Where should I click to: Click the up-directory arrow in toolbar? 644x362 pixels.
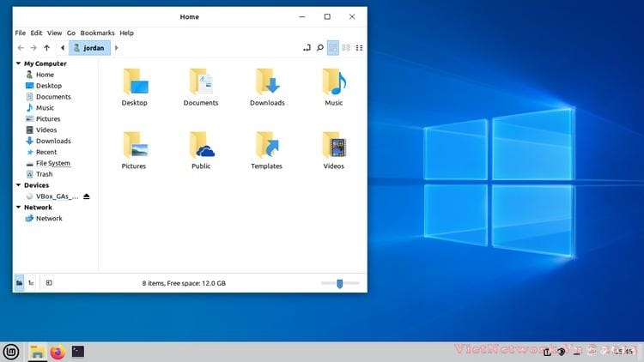pos(46,48)
